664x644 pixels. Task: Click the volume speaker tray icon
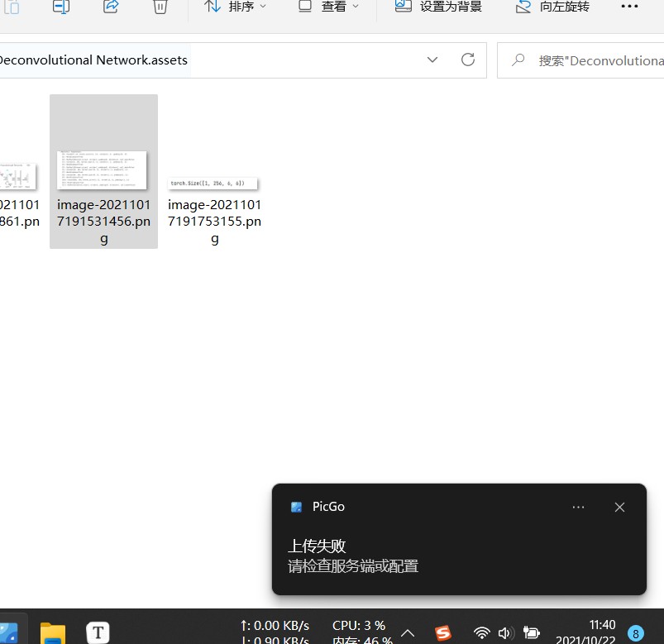point(505,633)
